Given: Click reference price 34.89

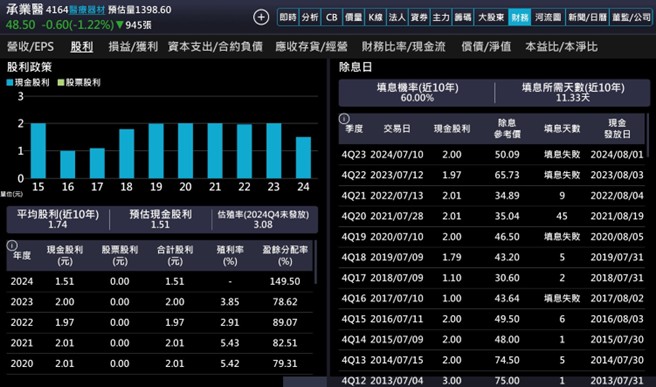Looking at the screenshot, I should click(x=507, y=195).
